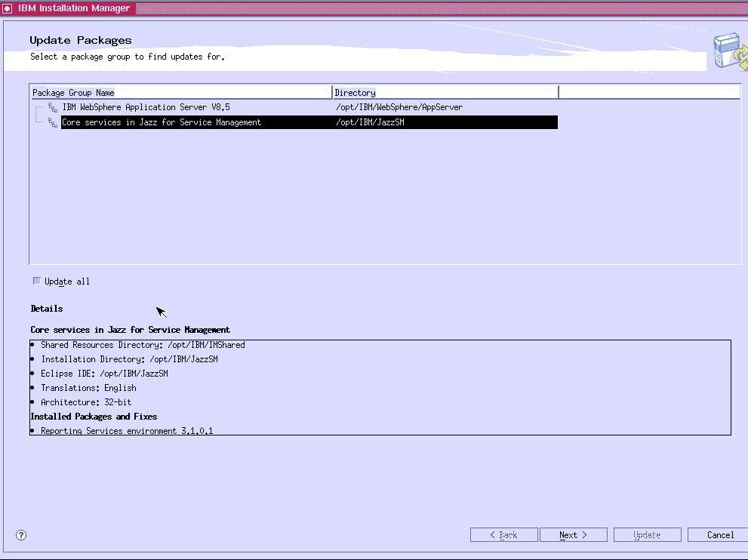Image resolution: width=748 pixels, height=560 pixels.
Task: Click the Architecture: 32-bit detail line
Action: point(86,402)
